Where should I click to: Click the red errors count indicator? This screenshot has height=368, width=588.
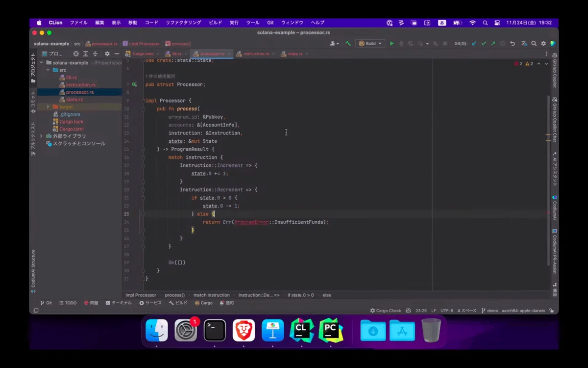(518, 64)
